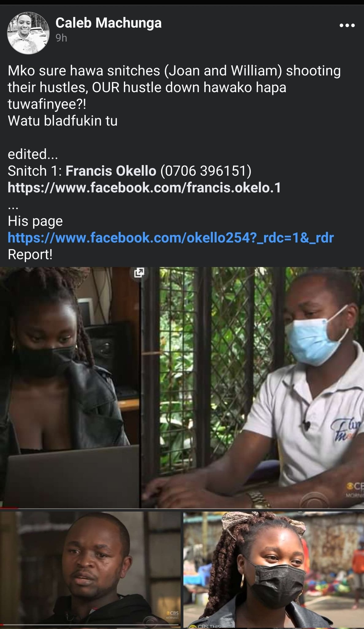Open the facebook.com/francis.okelo.1 link

144,187
